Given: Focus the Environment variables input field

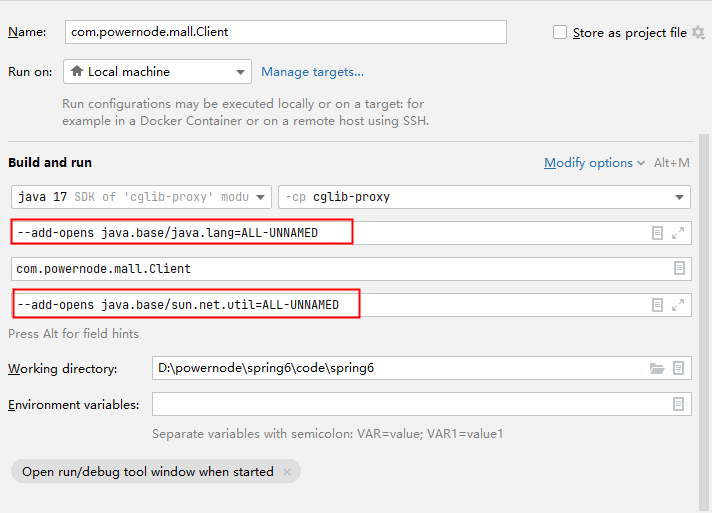Looking at the screenshot, I should pos(410,404).
